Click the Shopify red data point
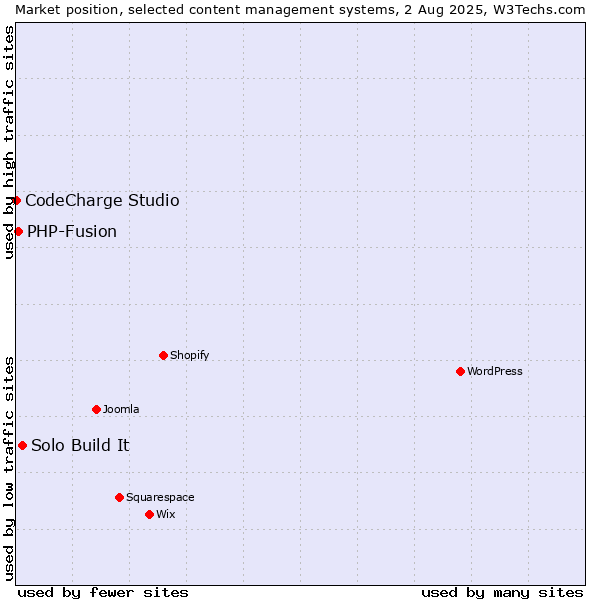 [x=163, y=355]
